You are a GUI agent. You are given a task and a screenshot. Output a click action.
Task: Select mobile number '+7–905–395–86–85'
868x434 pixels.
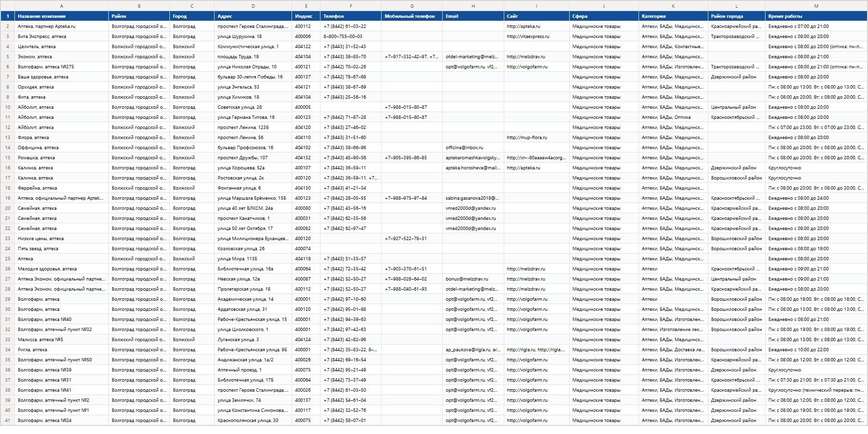tap(412, 158)
